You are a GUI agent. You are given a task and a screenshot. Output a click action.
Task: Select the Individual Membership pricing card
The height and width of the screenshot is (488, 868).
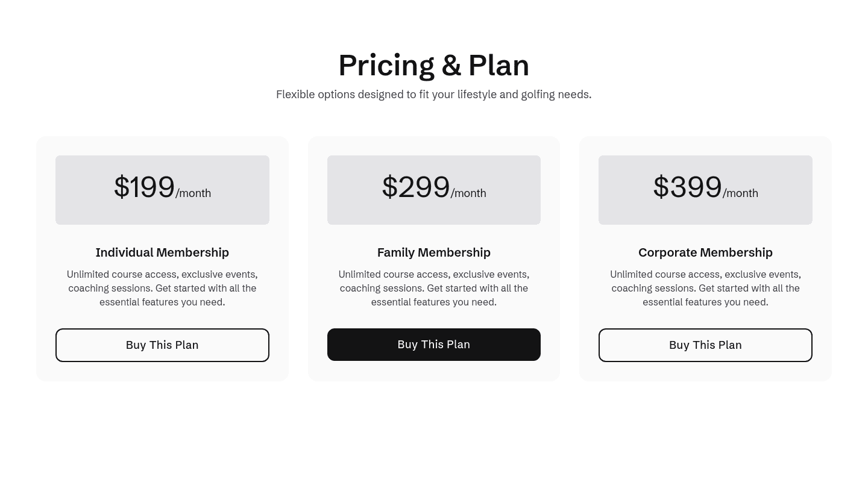coord(162,258)
